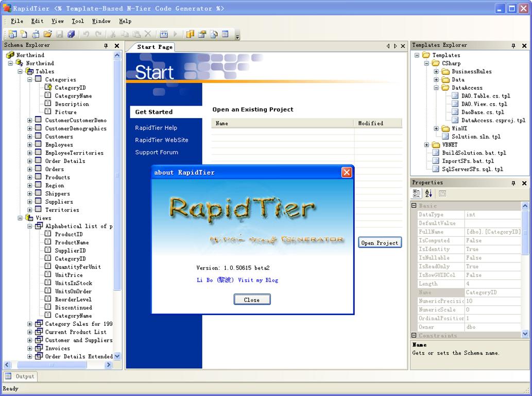Close the Start Page tab with X
532x396 pixels.
403,46
